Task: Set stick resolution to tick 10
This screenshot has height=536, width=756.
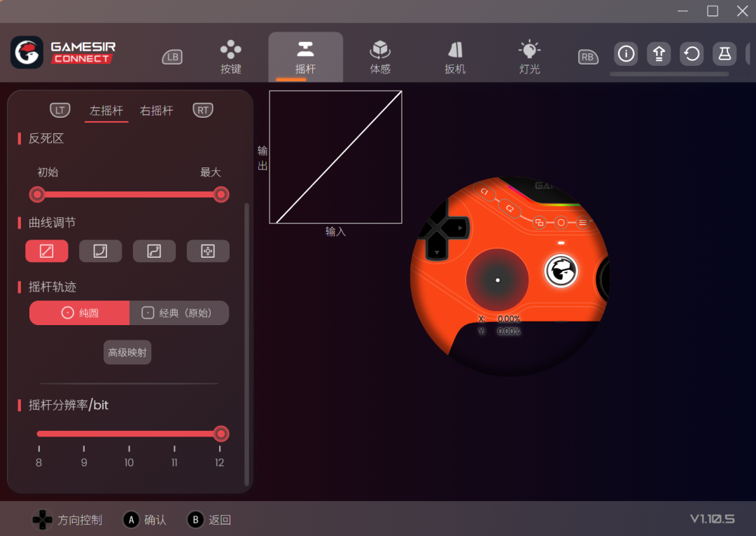Action: coord(129,457)
